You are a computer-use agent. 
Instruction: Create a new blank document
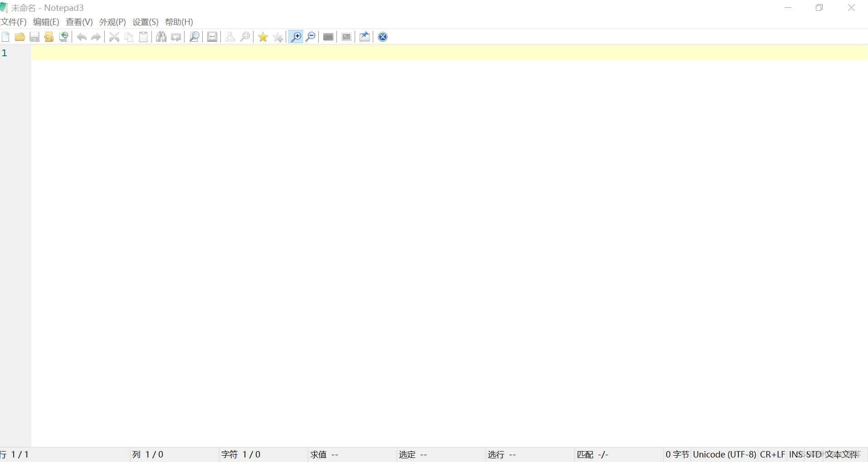coord(5,37)
